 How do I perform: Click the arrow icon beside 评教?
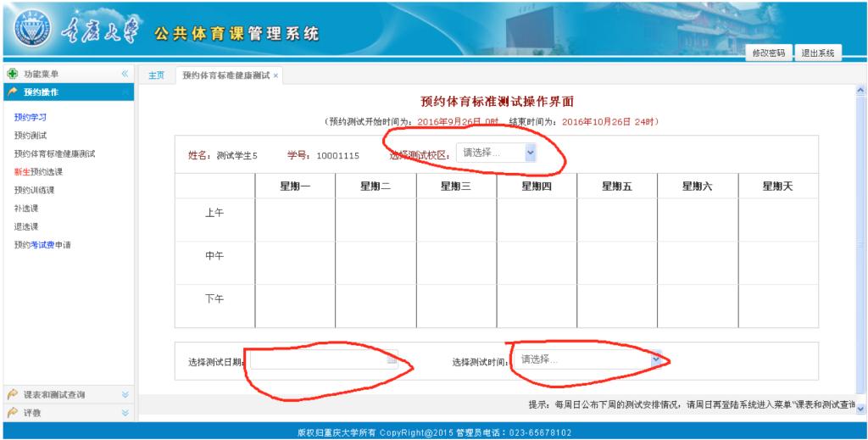[13, 412]
